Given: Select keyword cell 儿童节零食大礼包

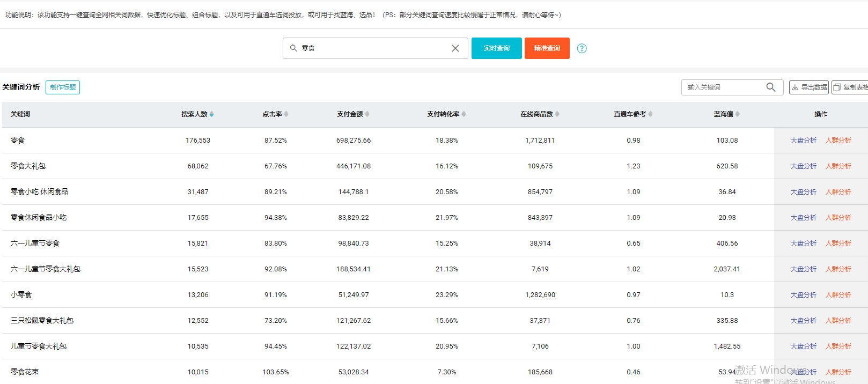Looking at the screenshot, I should [x=39, y=346].
